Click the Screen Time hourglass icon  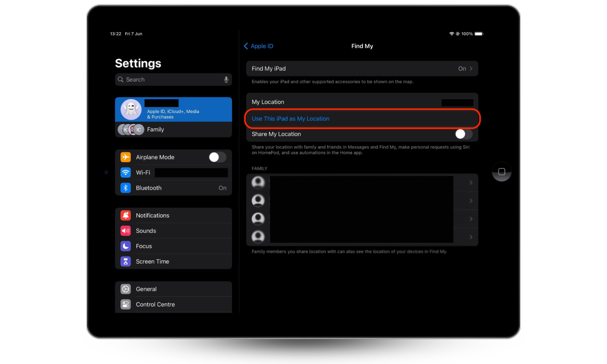(126, 261)
